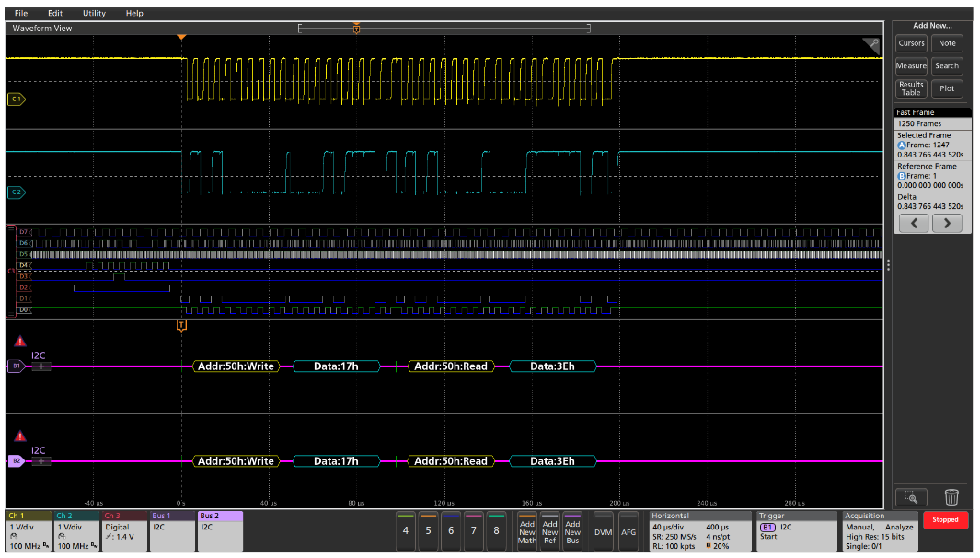Enable channel 6 button
Viewport: 980px width, 558px height.
451,531
